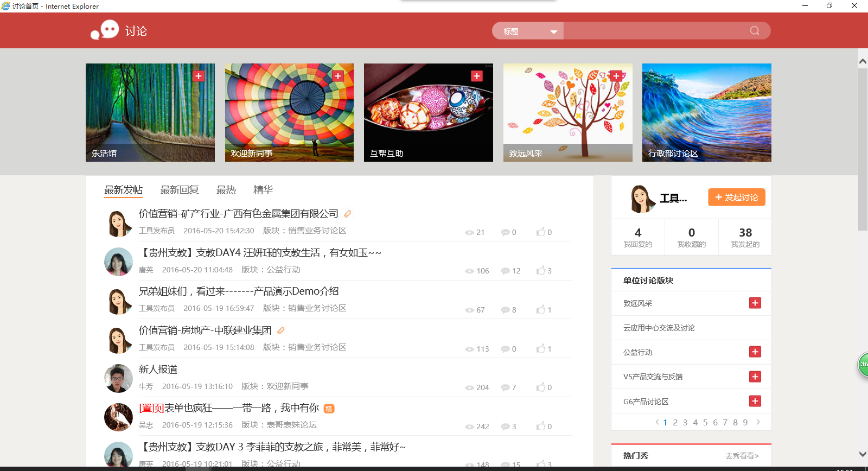The height and width of the screenshot is (471, 868).
Task: Click the 精 badge on 表单也疯狂 post
Action: [329, 409]
